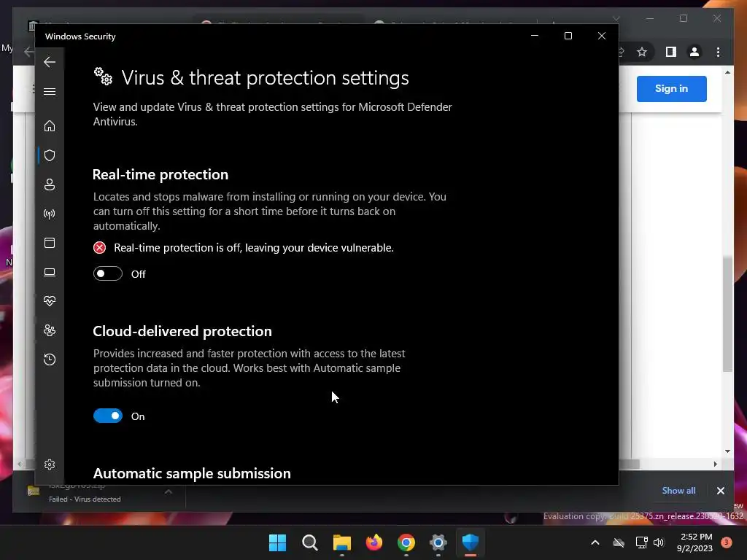Open the Home section in sidebar

tap(50, 126)
